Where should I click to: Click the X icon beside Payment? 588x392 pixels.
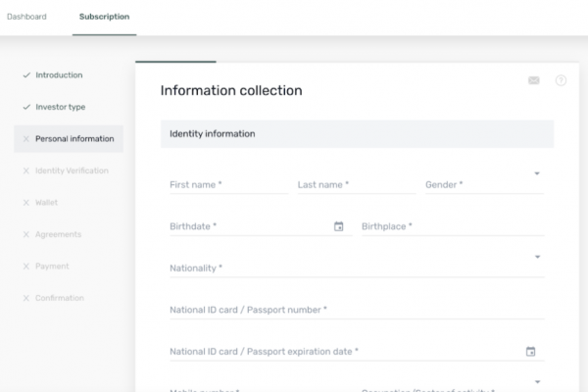[25, 267]
